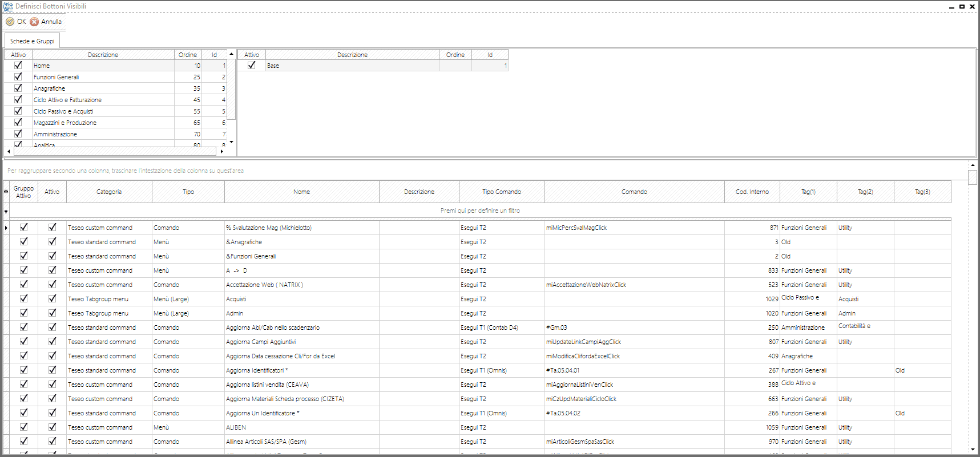Click left arrow of Schede horizontal scrollbar
This screenshot has width=980, height=457.
click(9, 151)
